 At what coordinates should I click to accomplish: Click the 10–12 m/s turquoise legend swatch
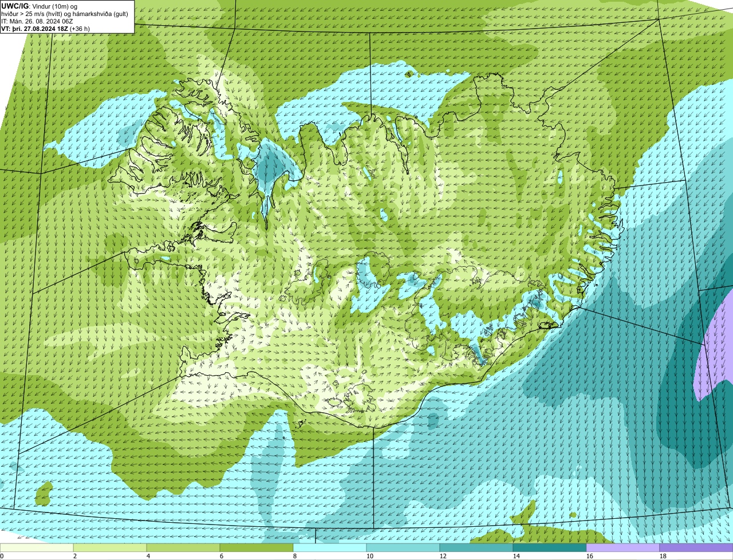403,547
